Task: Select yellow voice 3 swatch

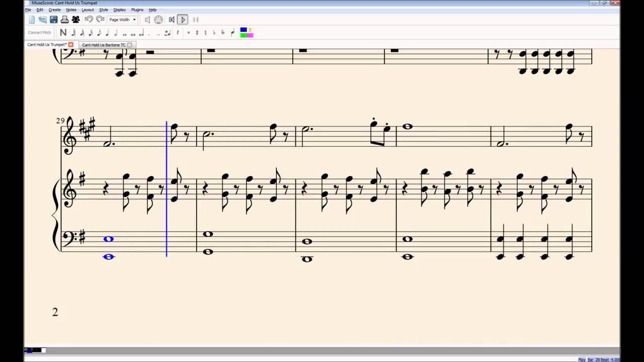Action: click(250, 30)
